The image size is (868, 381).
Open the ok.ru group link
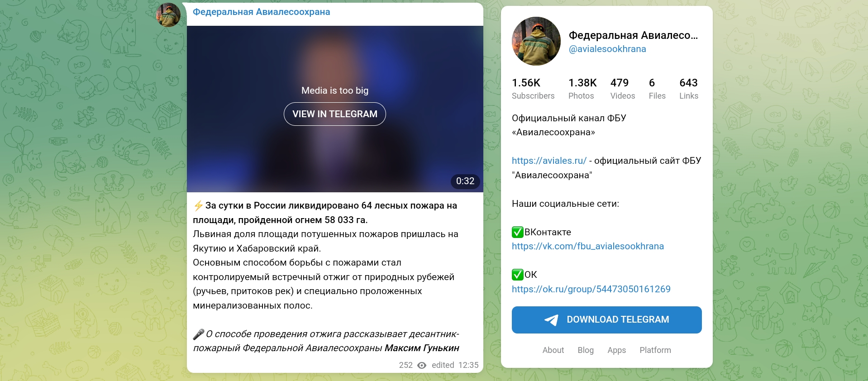pyautogui.click(x=591, y=289)
